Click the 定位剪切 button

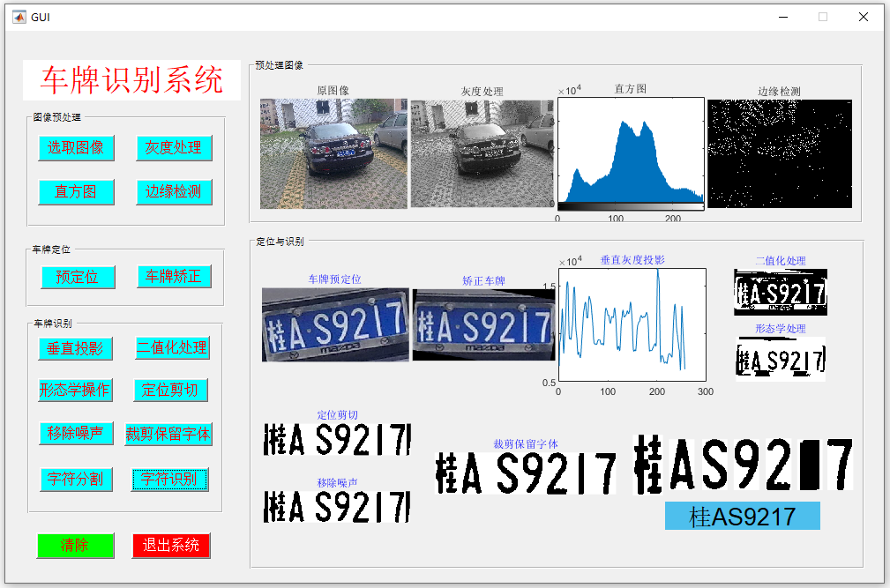point(170,391)
